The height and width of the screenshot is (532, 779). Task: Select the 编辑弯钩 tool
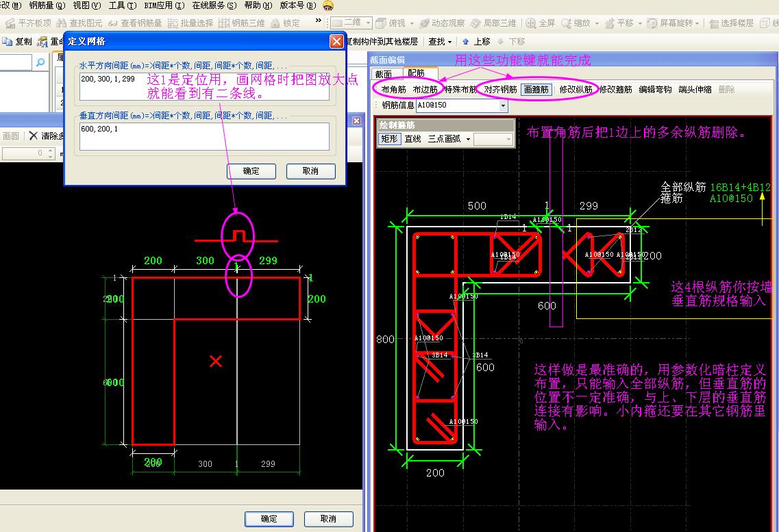pyautogui.click(x=655, y=89)
